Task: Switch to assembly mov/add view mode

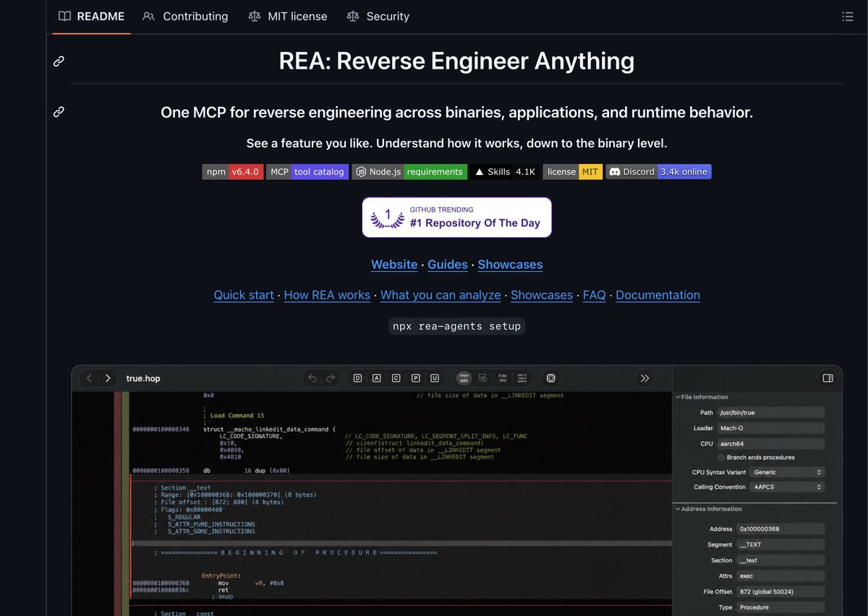Action: click(464, 378)
